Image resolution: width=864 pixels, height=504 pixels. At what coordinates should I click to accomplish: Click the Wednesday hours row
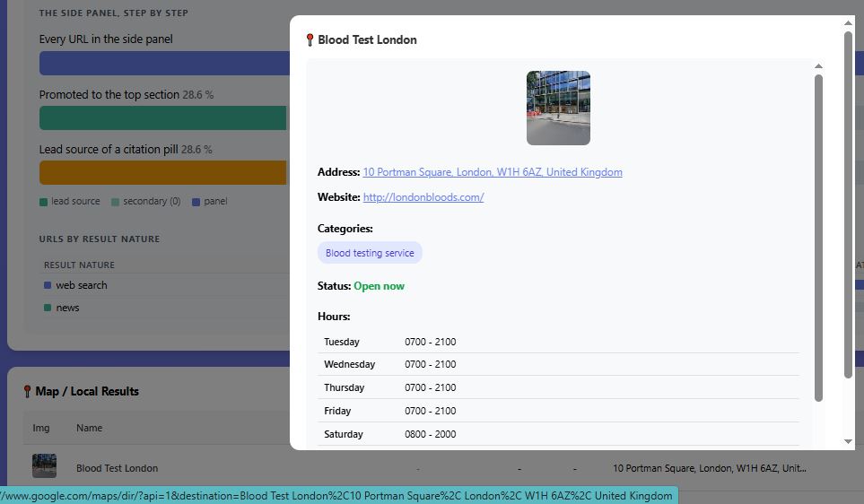(x=558, y=365)
